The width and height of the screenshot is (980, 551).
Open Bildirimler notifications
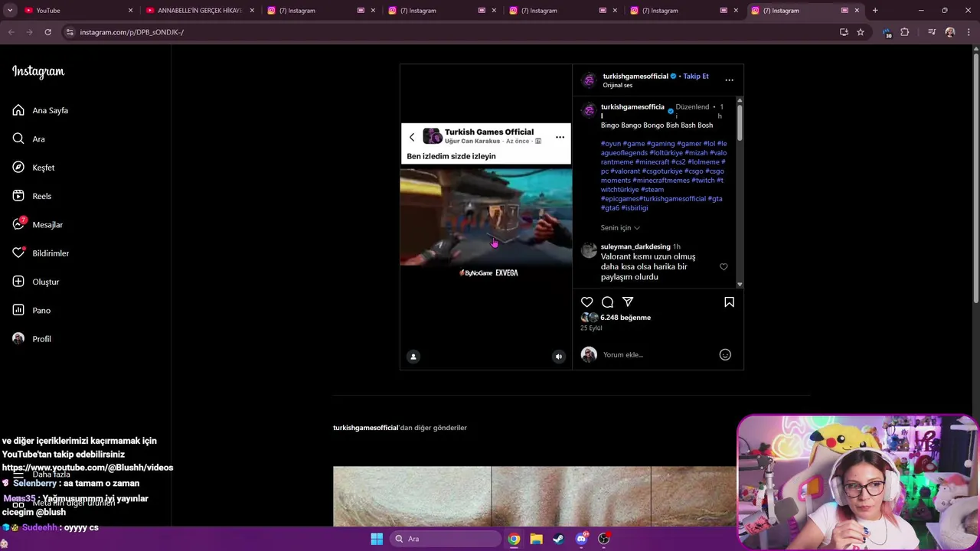[41, 253]
